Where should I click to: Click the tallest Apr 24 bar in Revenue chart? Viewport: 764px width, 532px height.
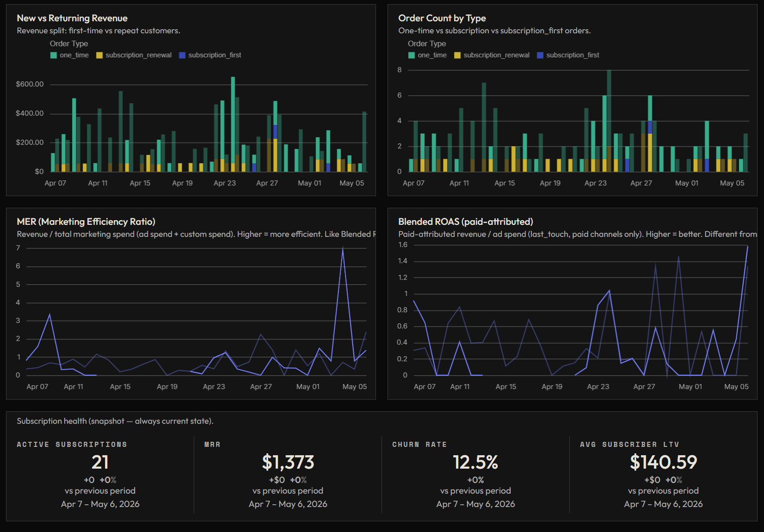point(233,124)
